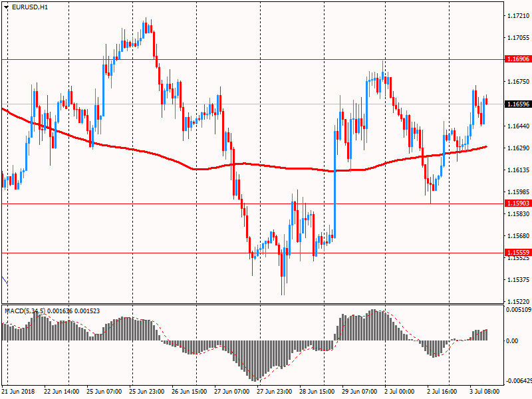
Task: Click the 25 Jun 07:00 time label
Action: 104,392
